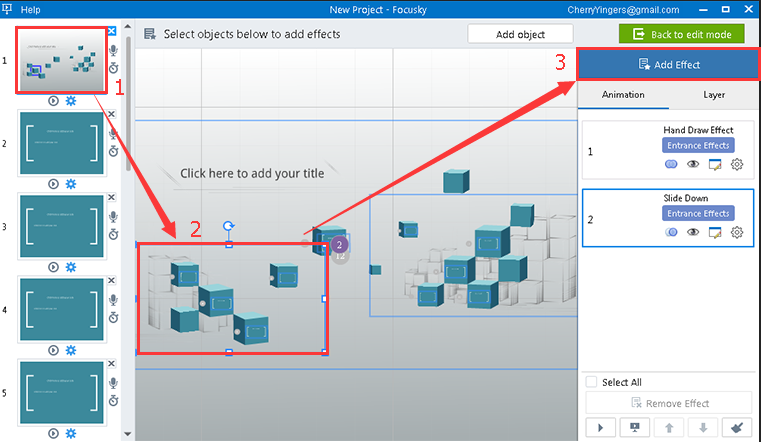Select slide 3 thumbnail
Screen dimensions: 761x442
[x=62, y=226]
